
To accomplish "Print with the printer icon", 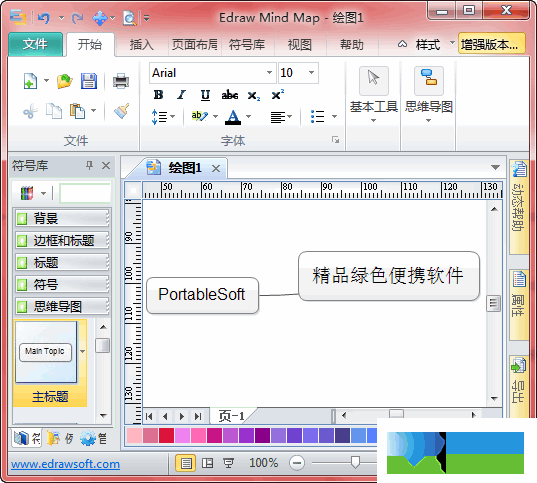I will coord(121,81).
